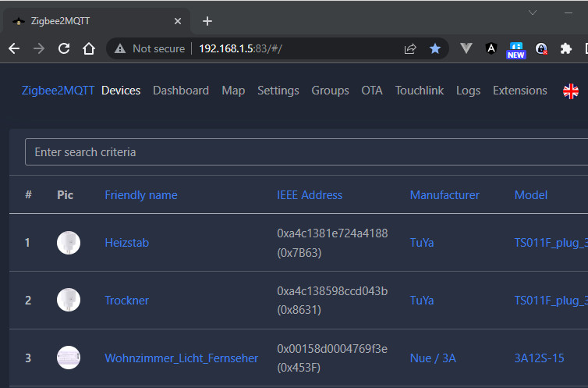Click the UK flag language selector
Screen dimensions: 588x388
pos(571,91)
